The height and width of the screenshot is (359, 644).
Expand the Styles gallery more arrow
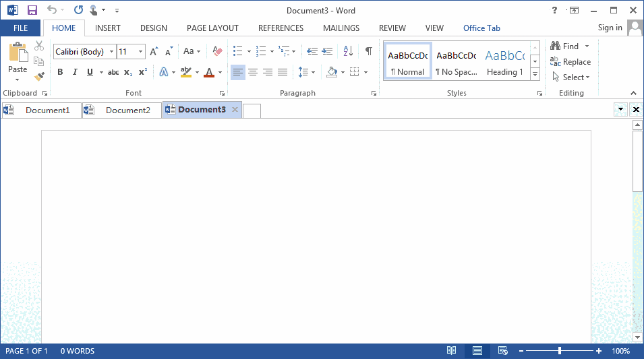pos(535,74)
